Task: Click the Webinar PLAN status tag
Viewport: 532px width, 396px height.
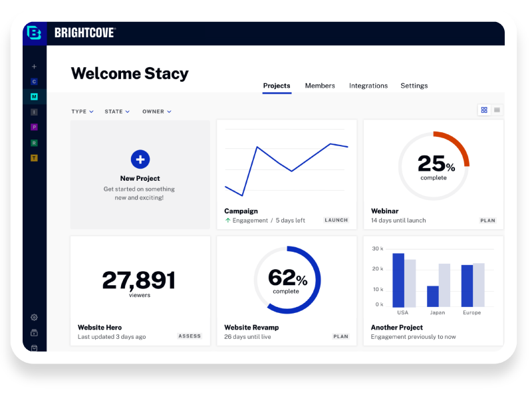Action: pos(487,221)
